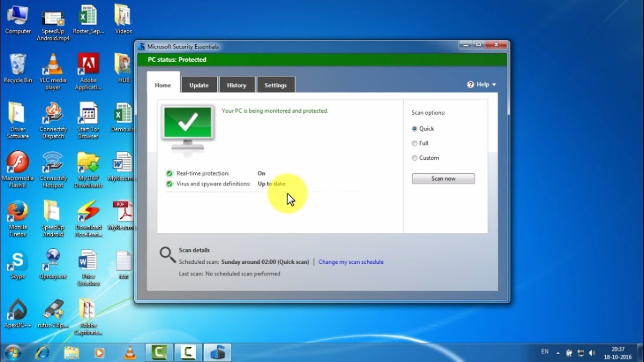Click 'No scheduled scan performed' text
Viewport: 644px width, 362px height.
pos(243,274)
